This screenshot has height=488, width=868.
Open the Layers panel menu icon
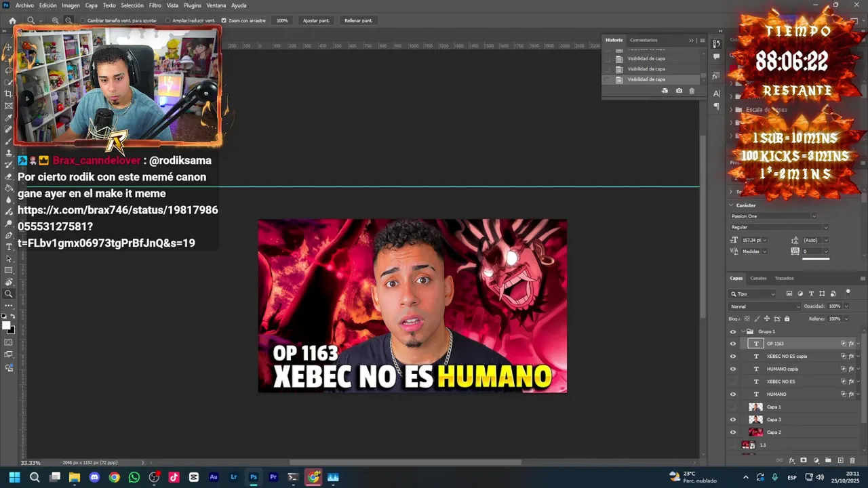[x=863, y=279]
